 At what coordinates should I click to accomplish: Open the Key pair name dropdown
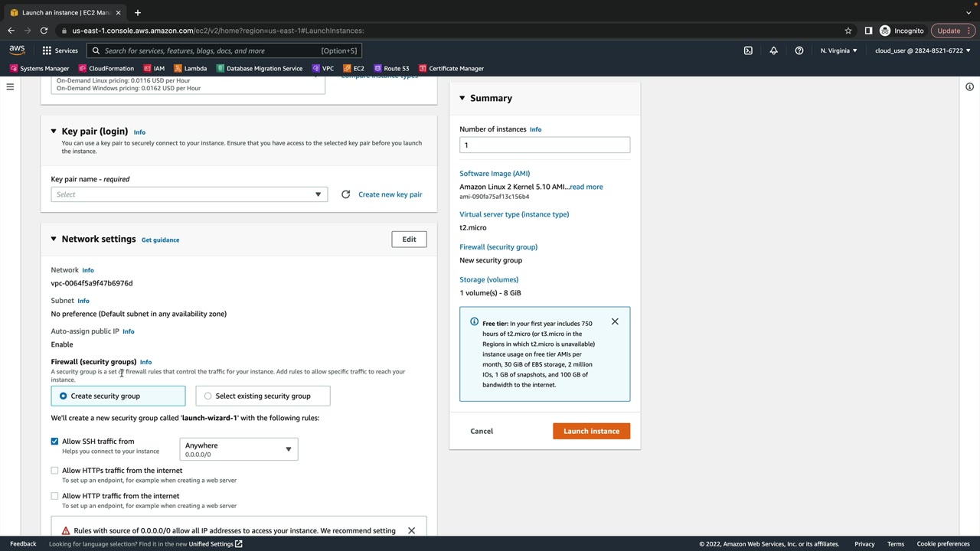click(x=189, y=194)
